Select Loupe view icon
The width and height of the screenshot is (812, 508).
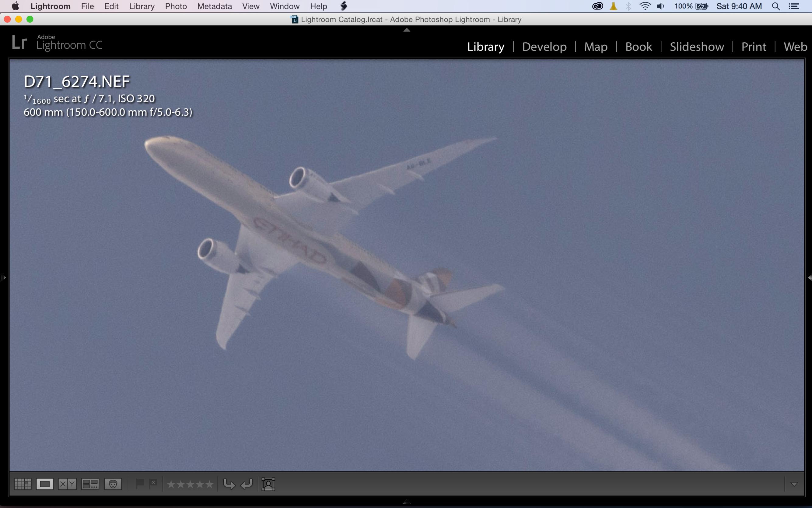click(45, 484)
